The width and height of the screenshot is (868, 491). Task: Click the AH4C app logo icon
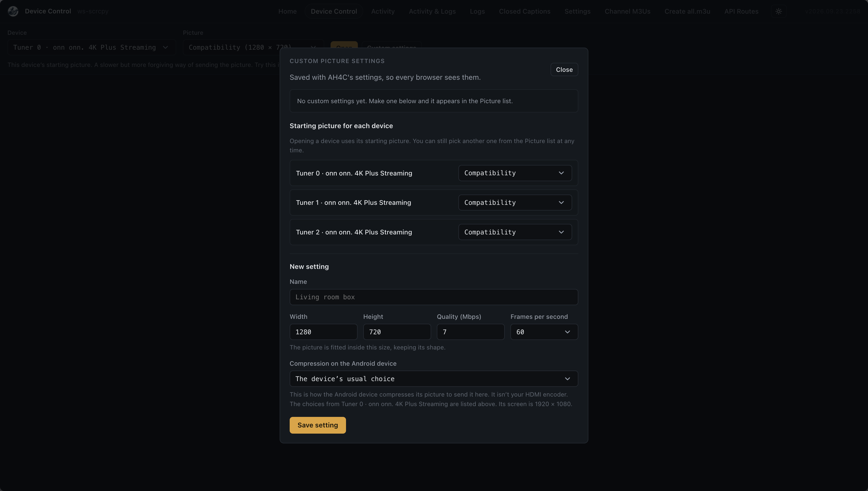pyautogui.click(x=13, y=11)
